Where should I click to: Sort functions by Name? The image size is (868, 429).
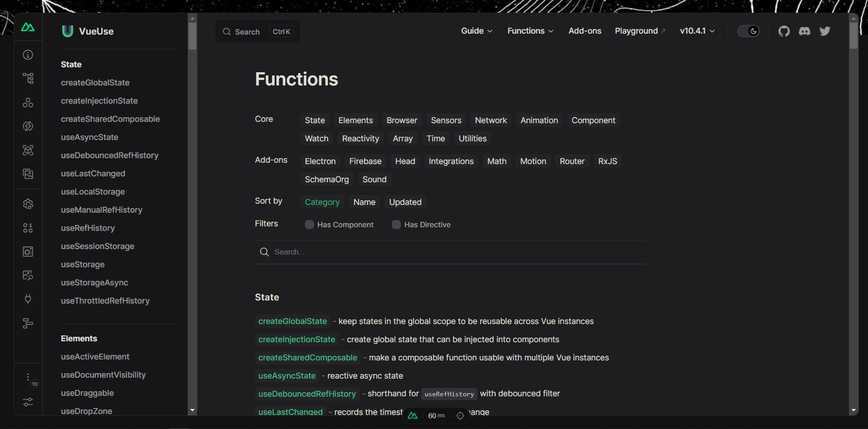[x=364, y=202]
